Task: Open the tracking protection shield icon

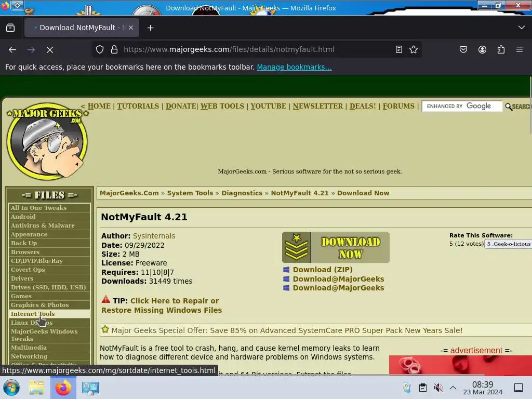Action: [x=100, y=49]
